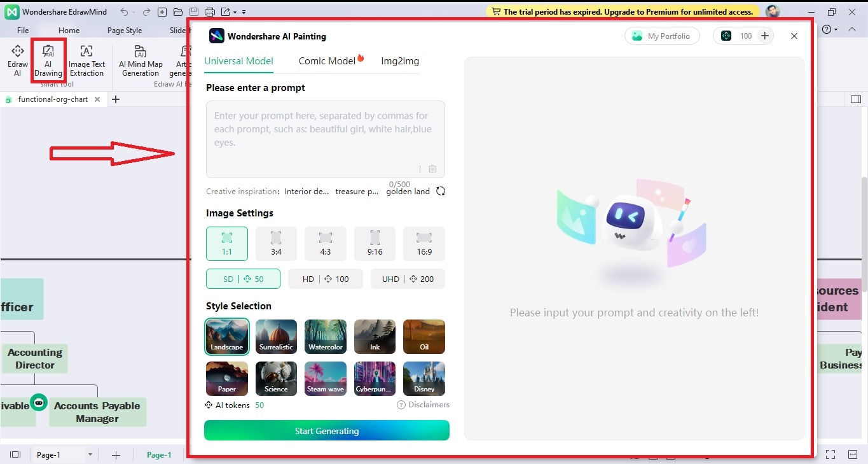Switch to the Page Style tab
Screen dimensions: 868x464
[x=125, y=30]
